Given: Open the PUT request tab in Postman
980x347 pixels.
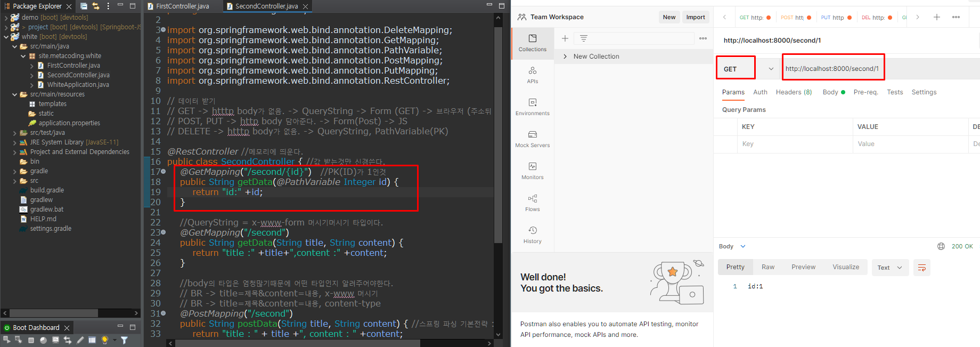Looking at the screenshot, I should tap(836, 18).
